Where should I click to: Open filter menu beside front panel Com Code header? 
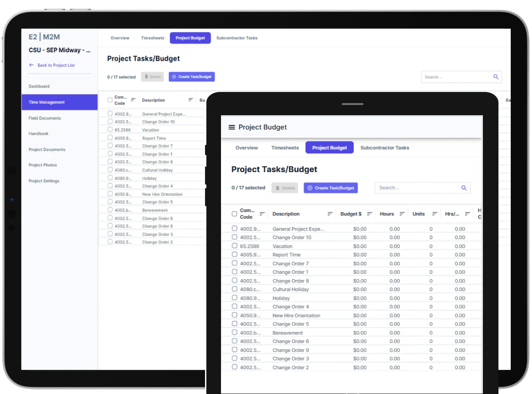(x=262, y=214)
